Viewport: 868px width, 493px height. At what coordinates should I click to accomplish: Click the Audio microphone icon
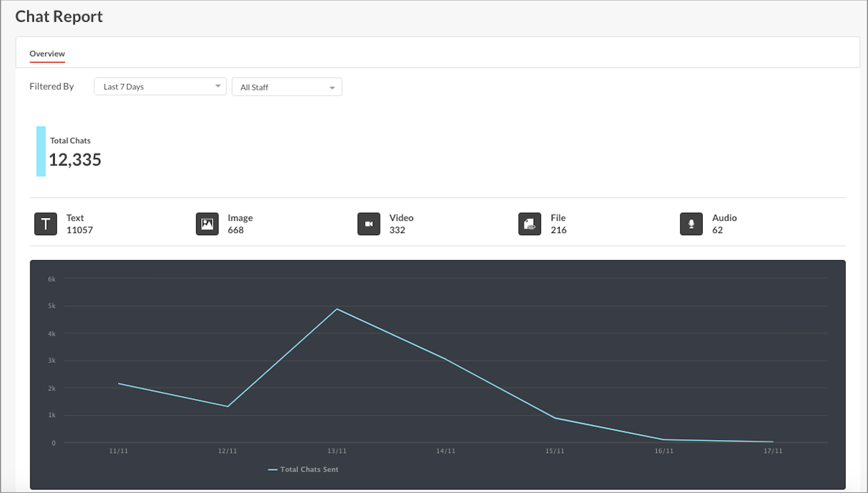(x=691, y=224)
